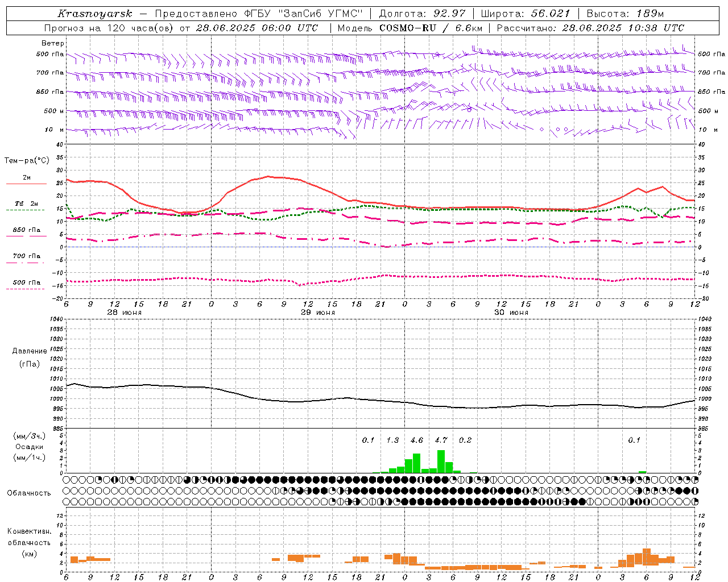
Task: Click the Ветер panel label
Action: click(53, 43)
